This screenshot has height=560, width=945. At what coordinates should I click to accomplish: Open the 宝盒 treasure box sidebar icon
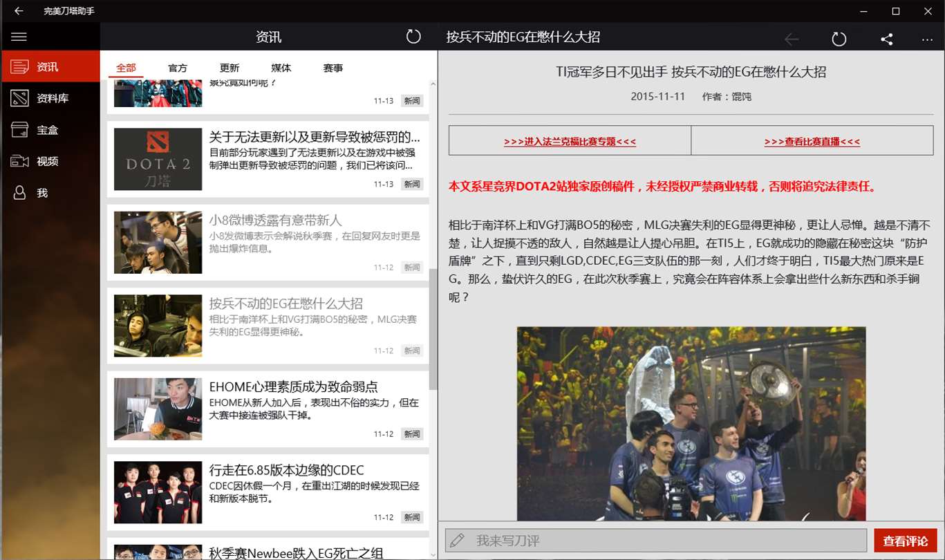[x=19, y=130]
